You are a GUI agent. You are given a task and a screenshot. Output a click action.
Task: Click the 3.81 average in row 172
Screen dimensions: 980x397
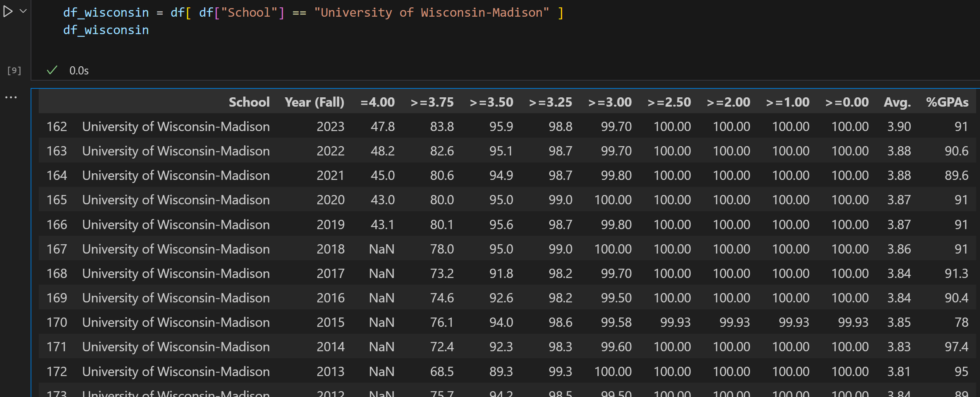click(x=899, y=371)
